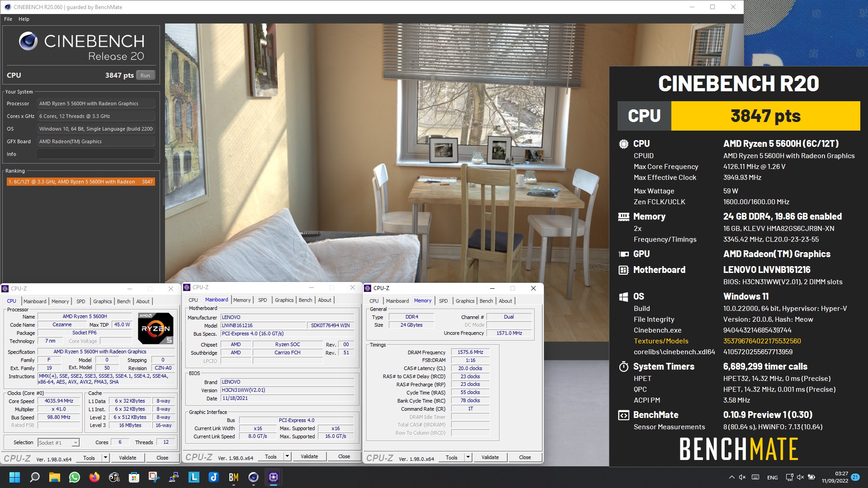The image size is (868, 488).
Task: Open the Cinebench File menu
Action: tap(8, 19)
